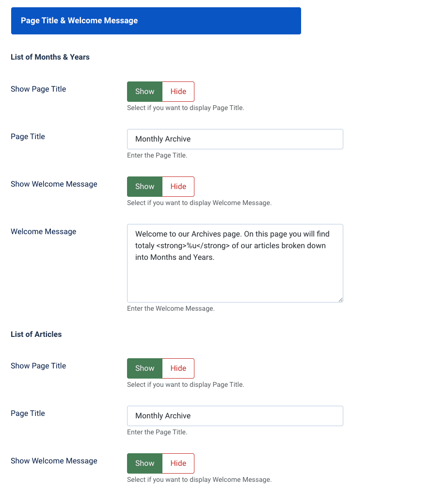This screenshot has height=493, width=448.
Task: Click Page Title label in List of Articles
Action: click(x=28, y=413)
